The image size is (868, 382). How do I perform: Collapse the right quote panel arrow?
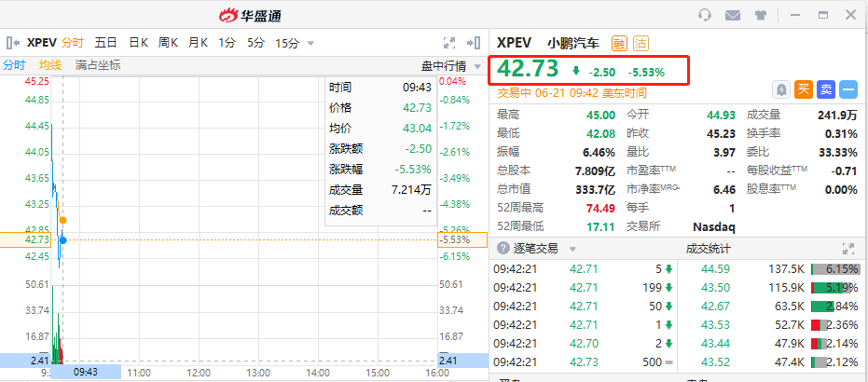473,43
